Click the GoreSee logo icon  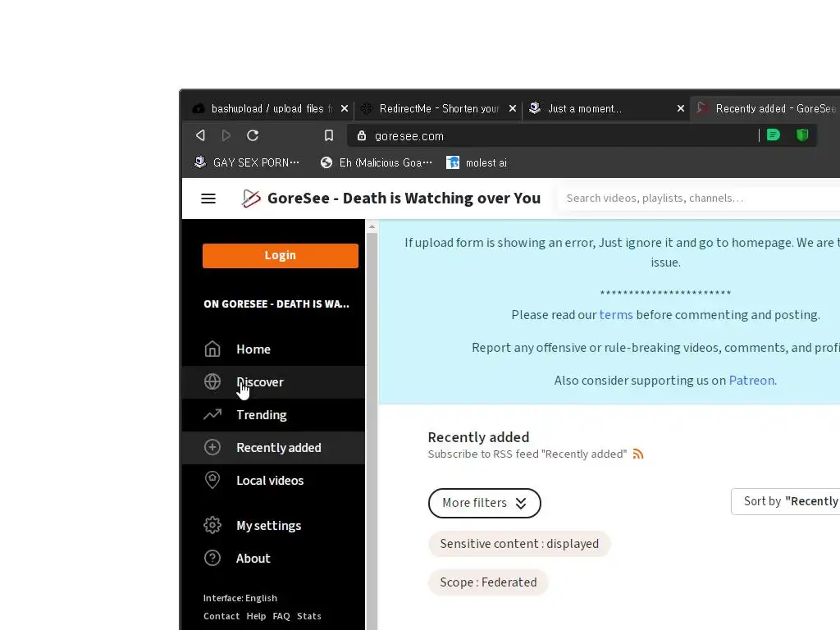[x=251, y=199]
